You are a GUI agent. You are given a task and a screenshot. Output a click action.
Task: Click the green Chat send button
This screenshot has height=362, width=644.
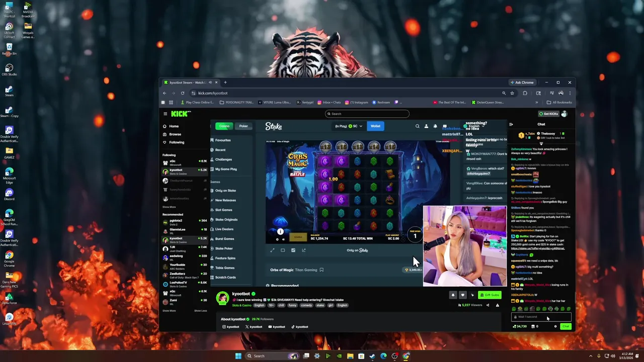tap(566, 326)
